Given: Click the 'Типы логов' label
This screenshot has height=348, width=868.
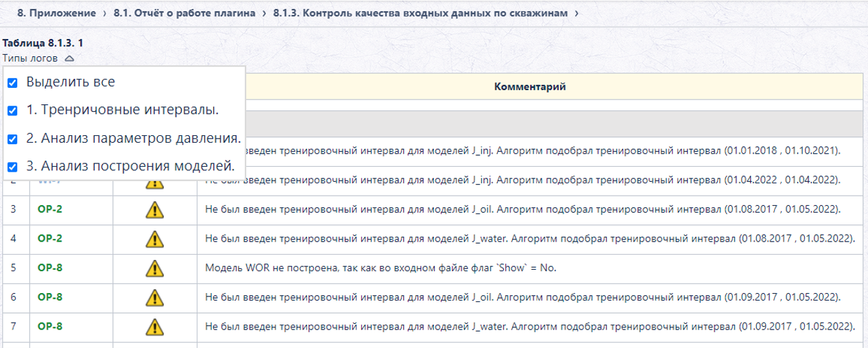Looking at the screenshot, I should tap(30, 58).
